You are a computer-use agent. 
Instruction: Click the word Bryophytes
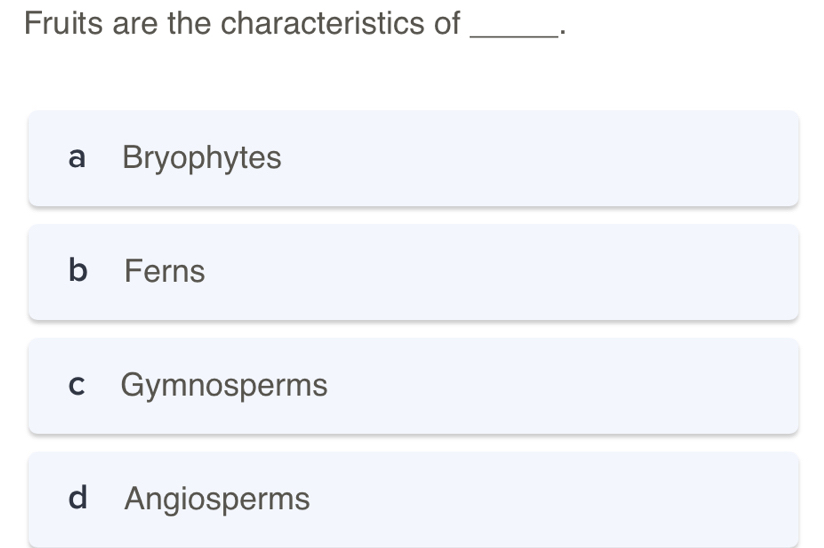coord(202,158)
